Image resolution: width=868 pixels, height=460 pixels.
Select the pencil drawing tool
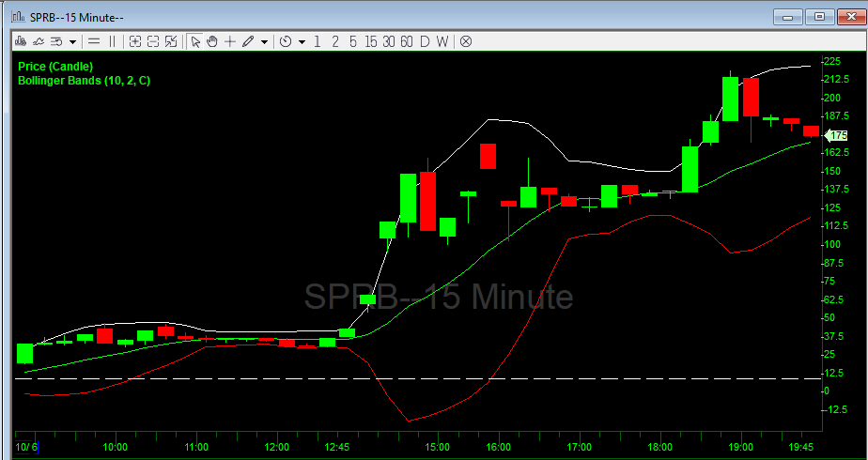(248, 41)
